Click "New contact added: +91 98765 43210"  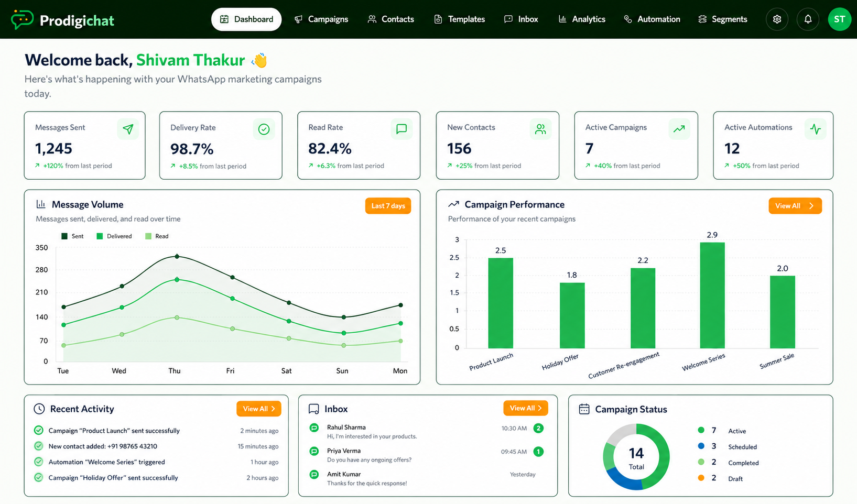[x=103, y=446]
